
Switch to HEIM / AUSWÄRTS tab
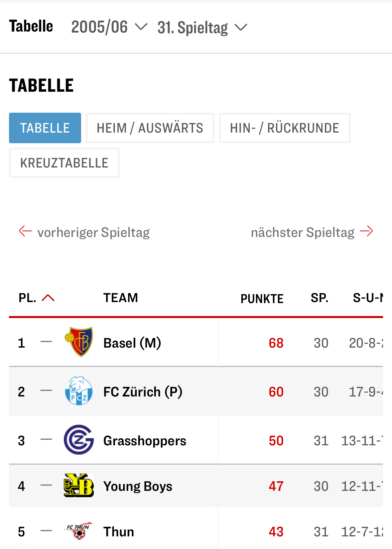click(x=150, y=128)
